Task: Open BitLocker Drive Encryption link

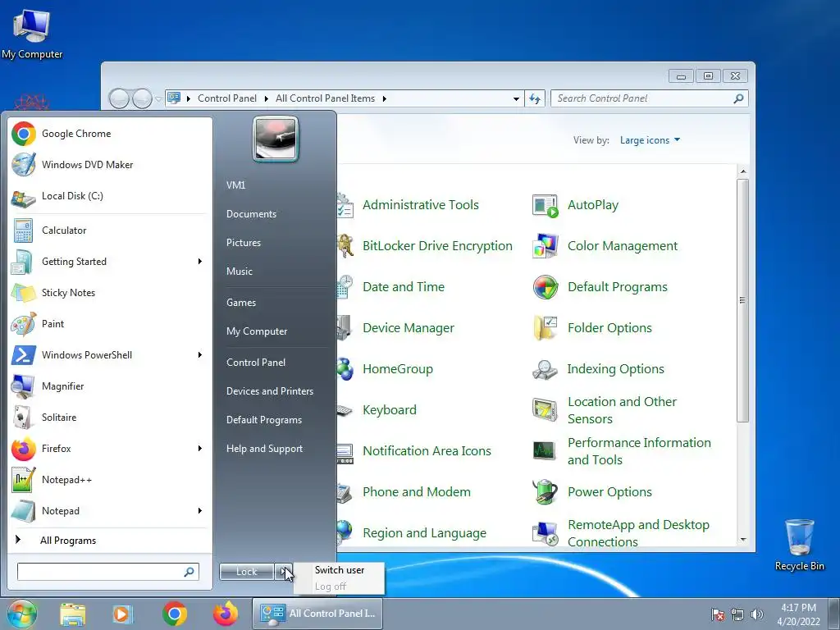Action: click(437, 246)
